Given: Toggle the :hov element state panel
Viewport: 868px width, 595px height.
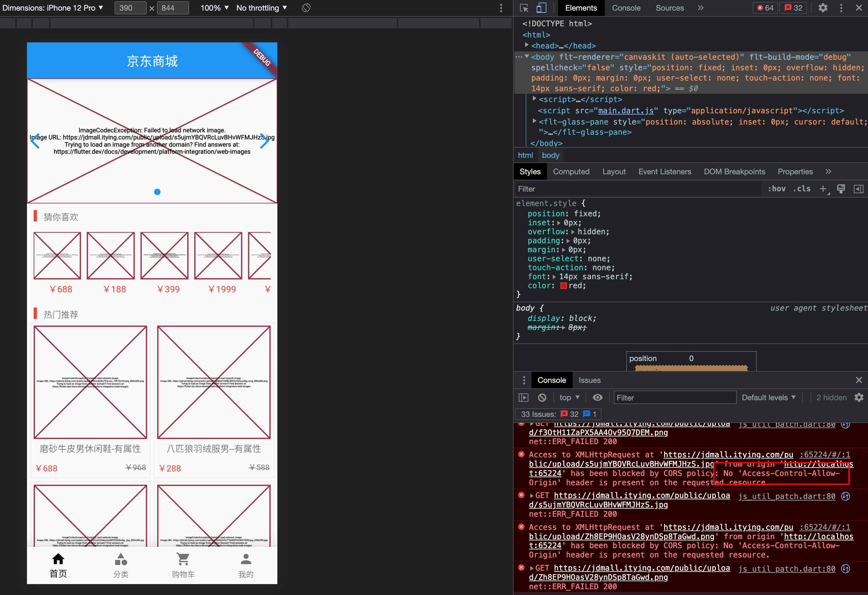Looking at the screenshot, I should pyautogui.click(x=776, y=189).
